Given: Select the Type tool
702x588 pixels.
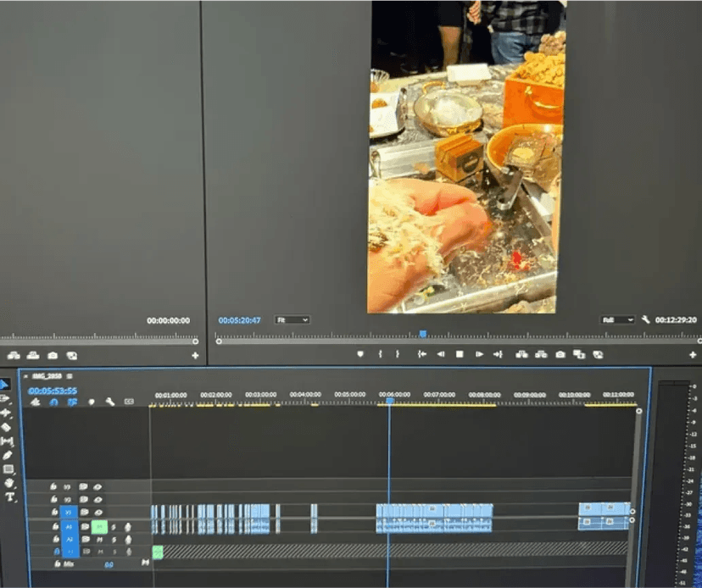Looking at the screenshot, I should pyautogui.click(x=9, y=496).
